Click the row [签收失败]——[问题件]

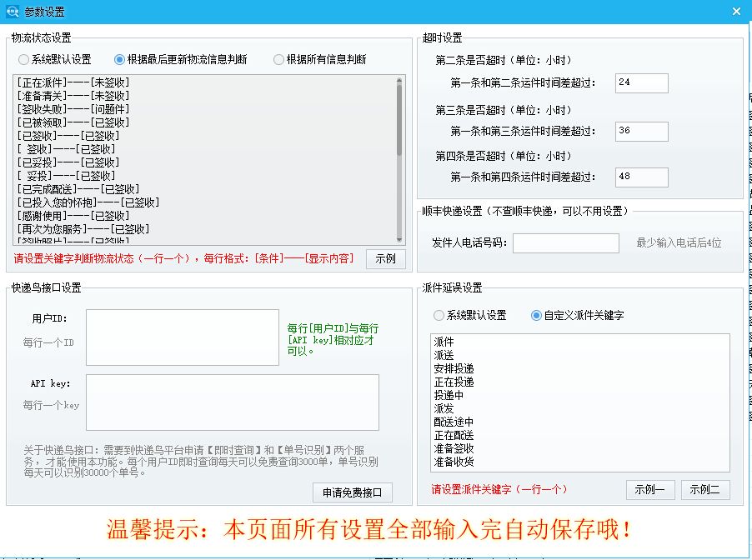click(x=73, y=109)
